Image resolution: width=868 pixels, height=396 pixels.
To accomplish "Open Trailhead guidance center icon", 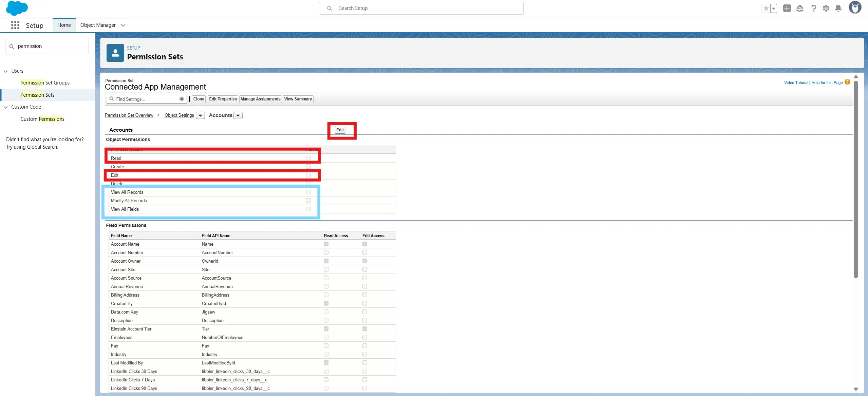I will pos(800,8).
